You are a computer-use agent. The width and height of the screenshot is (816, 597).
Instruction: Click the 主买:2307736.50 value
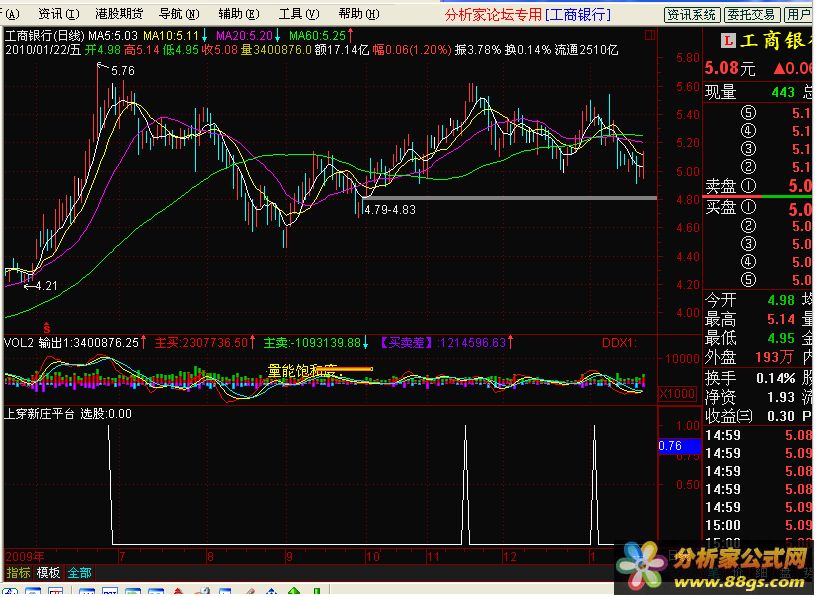(201, 342)
